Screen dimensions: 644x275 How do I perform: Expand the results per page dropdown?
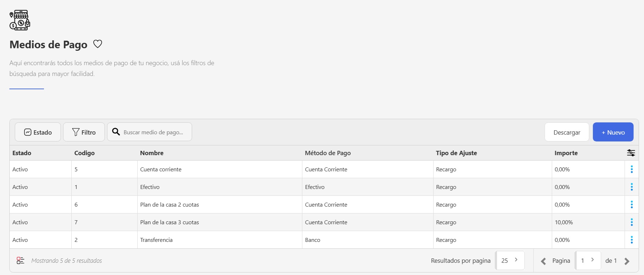coord(510,260)
